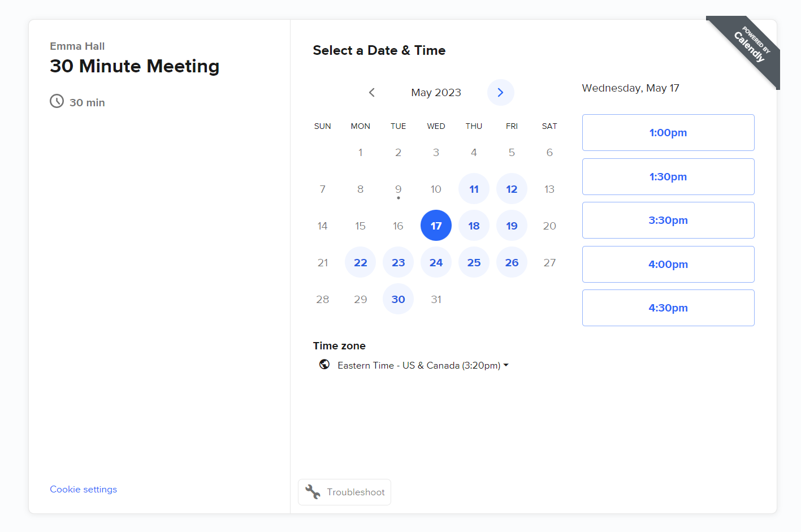Click the clock icon beside 30 min
The image size is (801, 532).
pos(57,101)
